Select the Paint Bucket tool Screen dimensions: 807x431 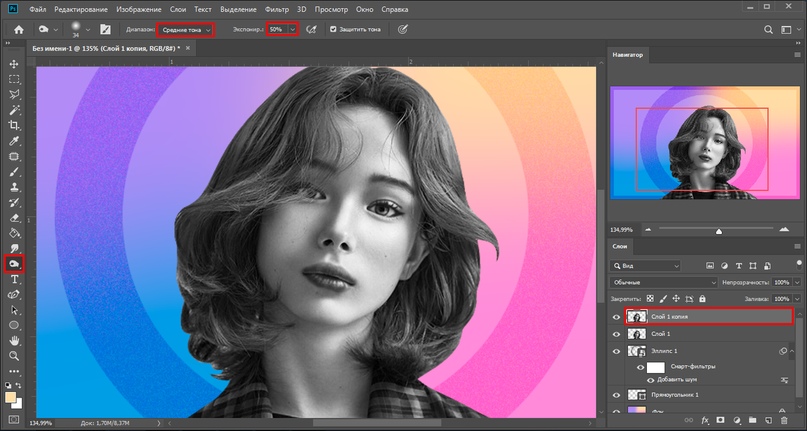14,233
